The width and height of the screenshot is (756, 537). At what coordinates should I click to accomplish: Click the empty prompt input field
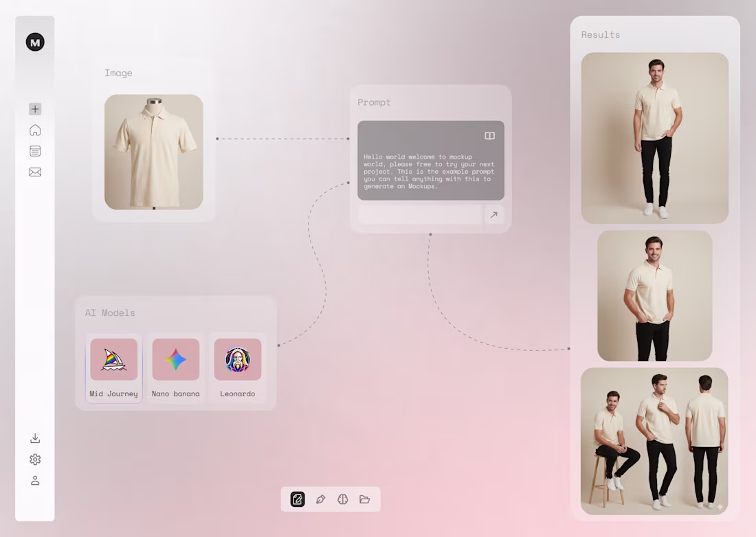pos(419,215)
